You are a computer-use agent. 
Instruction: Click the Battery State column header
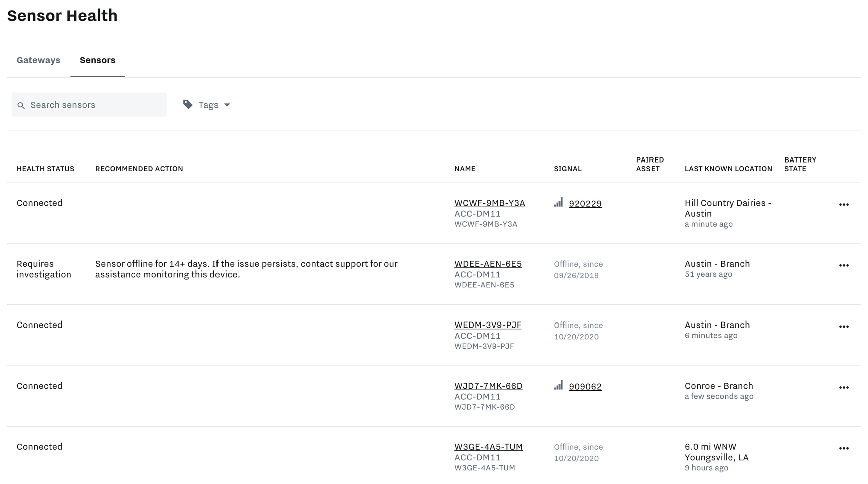(x=800, y=164)
